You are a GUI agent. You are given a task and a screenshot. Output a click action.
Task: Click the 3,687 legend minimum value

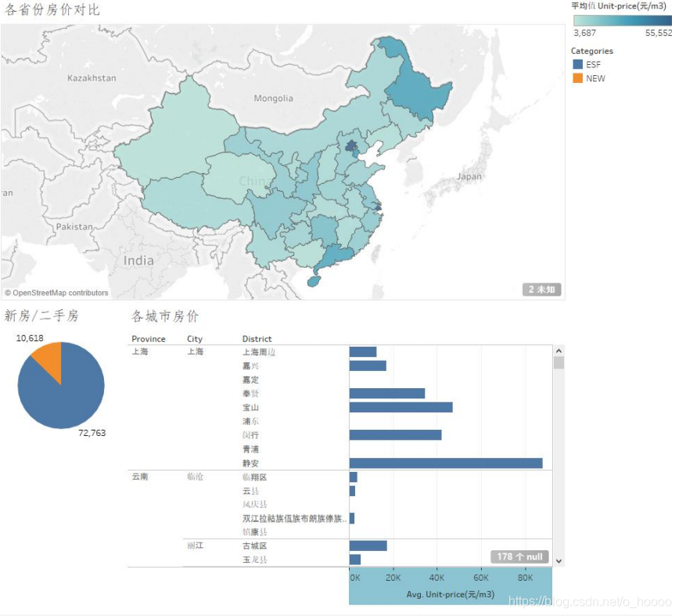coord(584,33)
